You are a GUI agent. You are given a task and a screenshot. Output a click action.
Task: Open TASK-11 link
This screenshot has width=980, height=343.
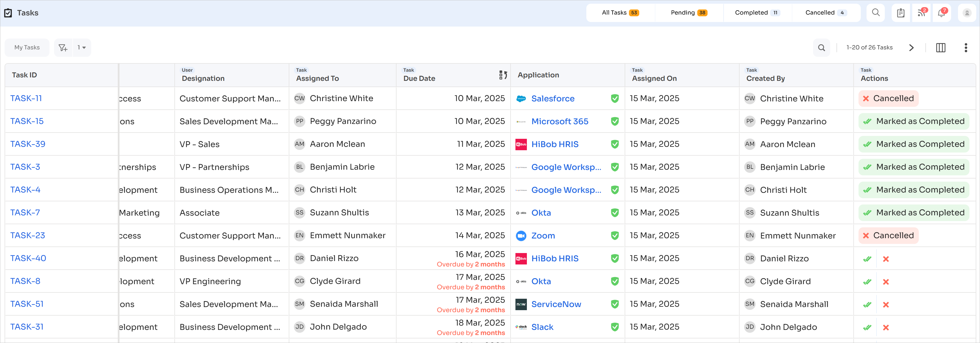tap(26, 98)
